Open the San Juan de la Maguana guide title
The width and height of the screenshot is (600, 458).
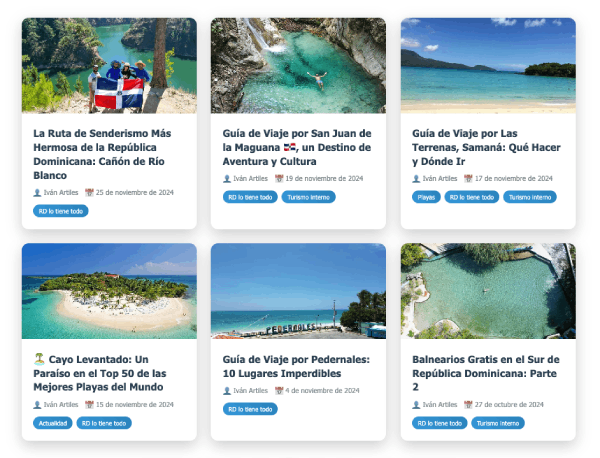click(297, 147)
